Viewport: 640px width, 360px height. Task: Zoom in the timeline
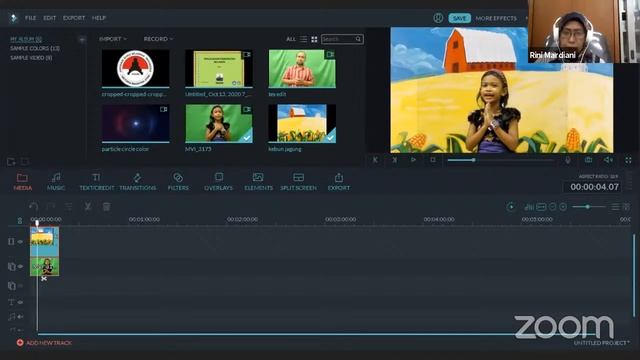(x=563, y=207)
